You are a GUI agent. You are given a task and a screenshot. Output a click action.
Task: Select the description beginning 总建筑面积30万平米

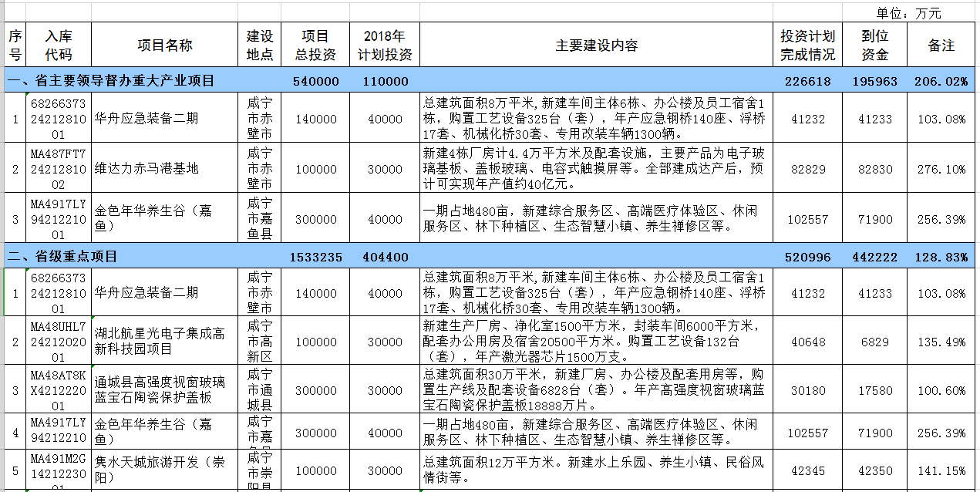pos(596,390)
